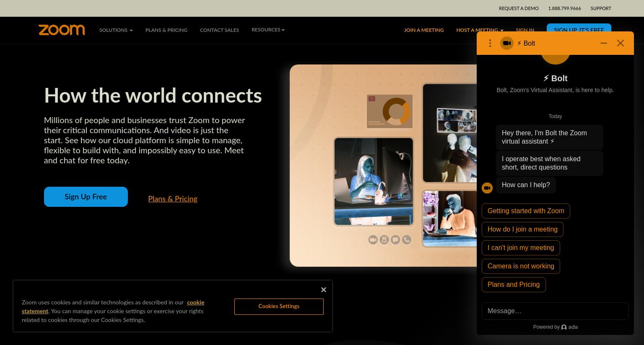Image resolution: width=644 pixels, height=345 pixels.
Task: Click the team/webinar icon under hero image
Action: [x=384, y=239]
